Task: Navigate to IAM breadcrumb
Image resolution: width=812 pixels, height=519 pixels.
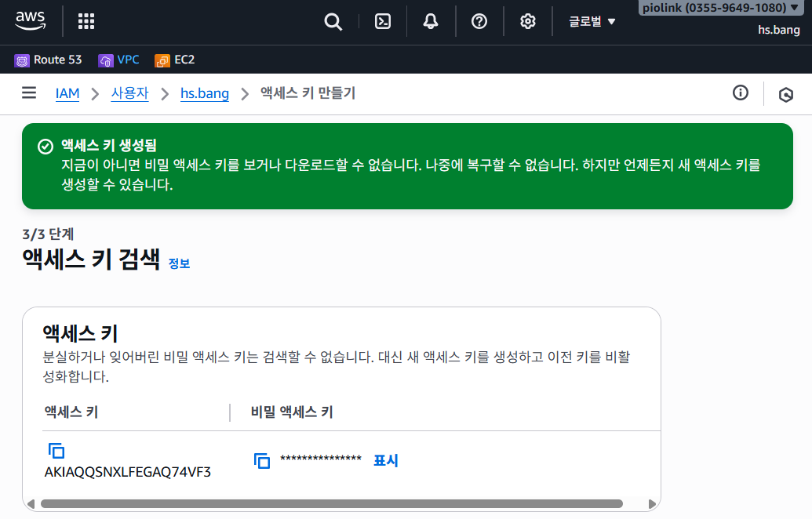Action: click(67, 93)
